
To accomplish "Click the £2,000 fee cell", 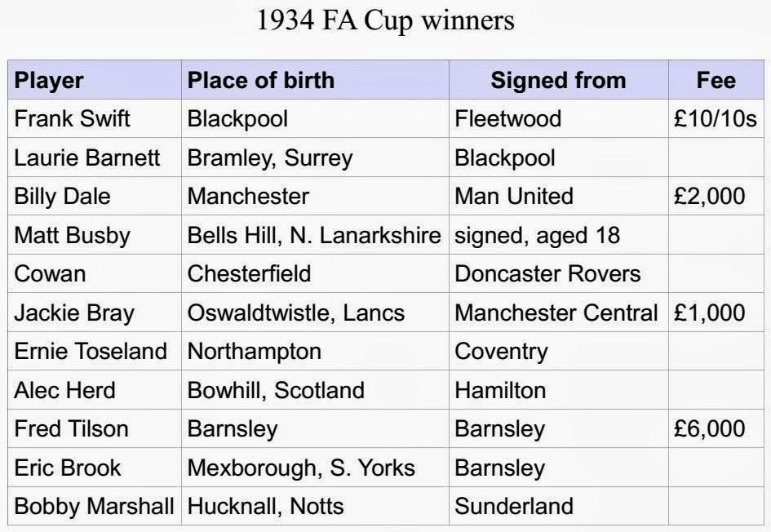I will [x=709, y=197].
